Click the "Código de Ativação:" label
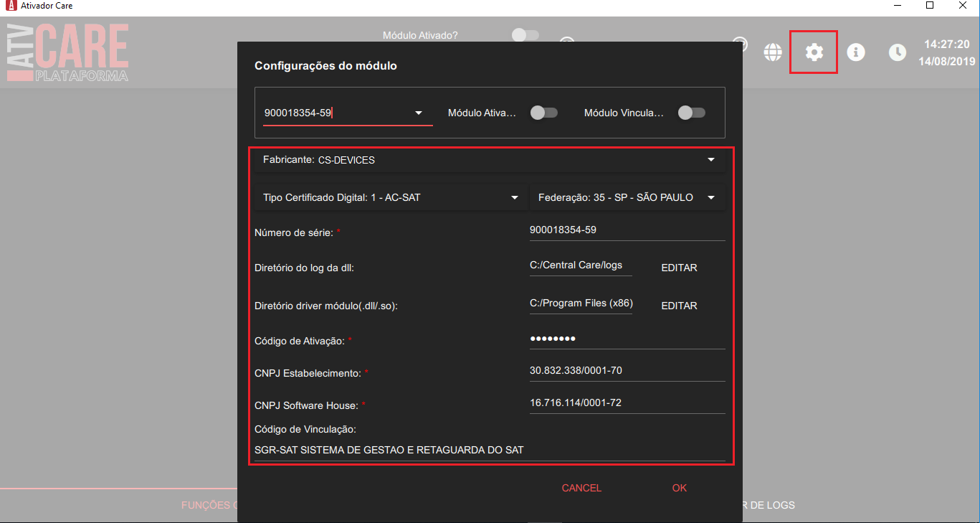Screen dimensions: 980x523 coord(300,341)
